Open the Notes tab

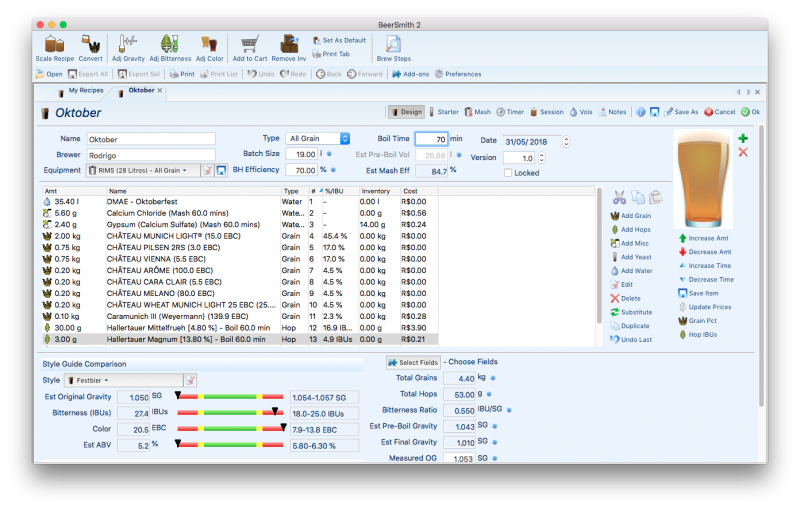coord(612,112)
